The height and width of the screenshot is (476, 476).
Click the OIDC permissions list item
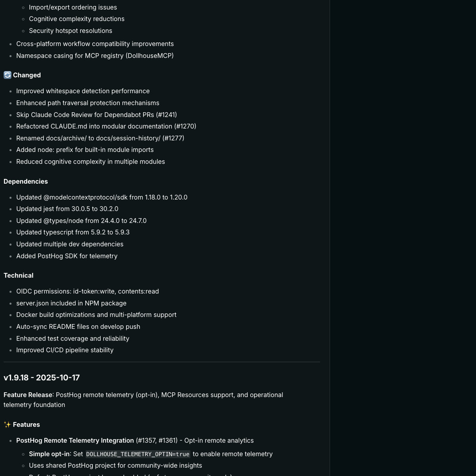pyautogui.click(x=87, y=291)
